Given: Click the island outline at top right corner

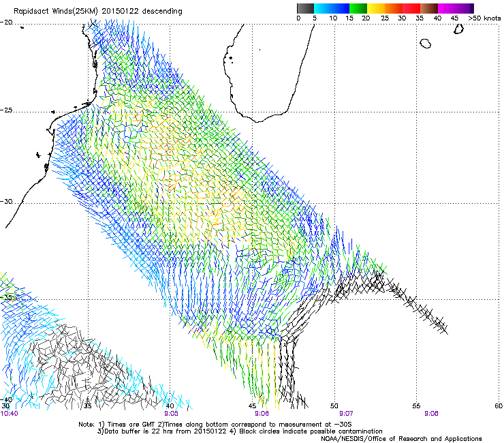Looking at the screenshot, I should 458,29.
